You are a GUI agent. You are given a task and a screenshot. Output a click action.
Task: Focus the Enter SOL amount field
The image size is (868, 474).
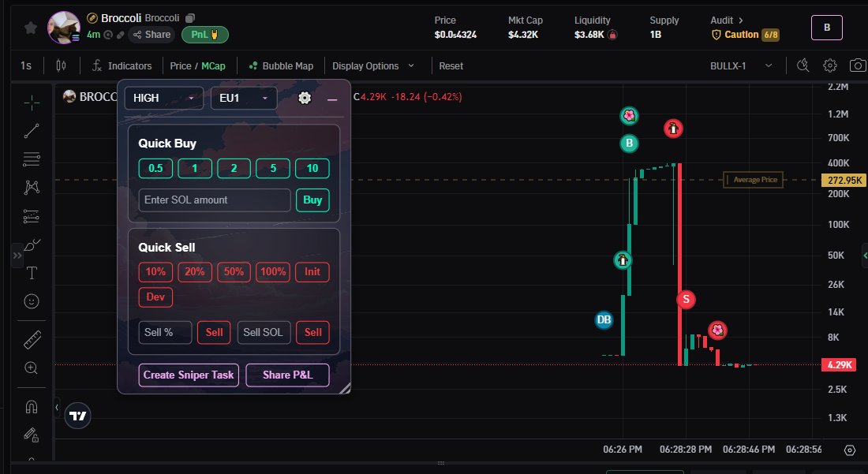[x=214, y=200]
